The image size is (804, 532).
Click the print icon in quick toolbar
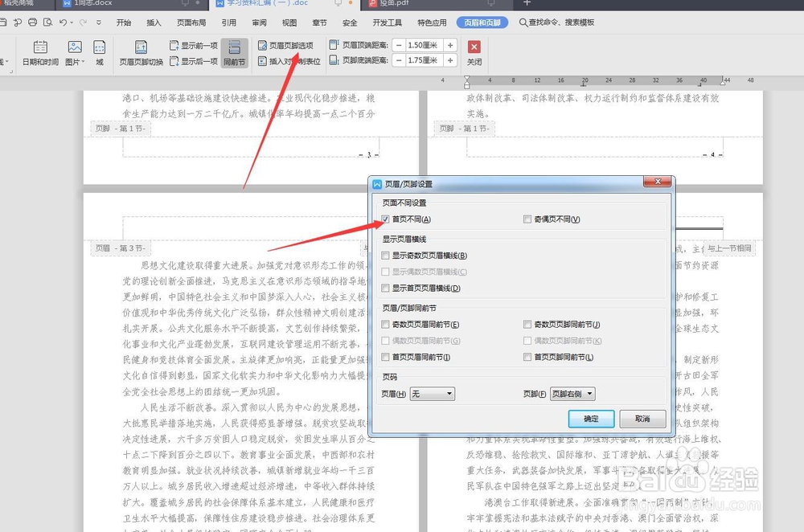pos(32,23)
